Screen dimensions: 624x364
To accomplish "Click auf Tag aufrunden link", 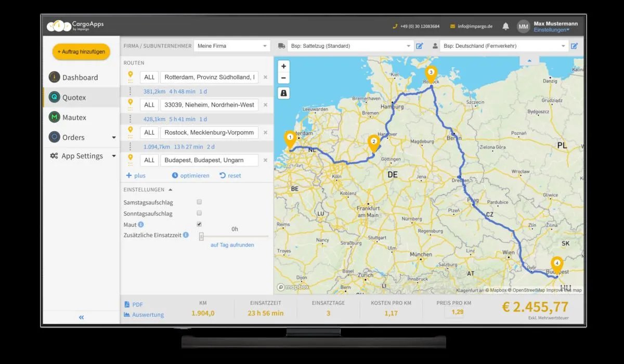I will pyautogui.click(x=231, y=244).
